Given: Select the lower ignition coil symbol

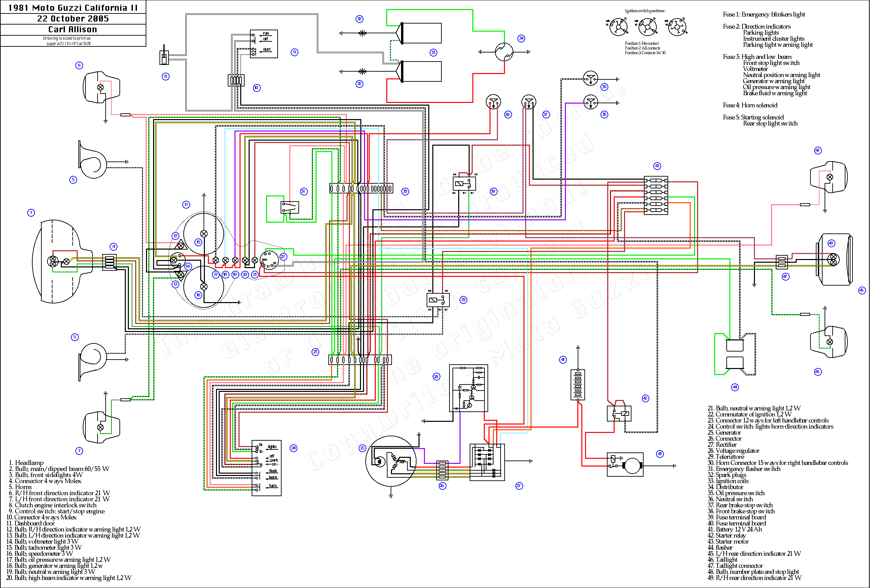Looking at the screenshot, I should click(x=419, y=71).
